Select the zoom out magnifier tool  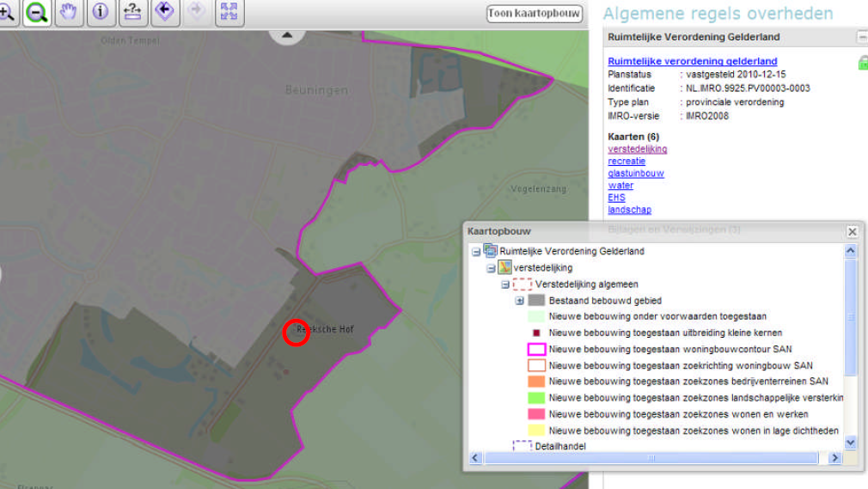(x=37, y=12)
